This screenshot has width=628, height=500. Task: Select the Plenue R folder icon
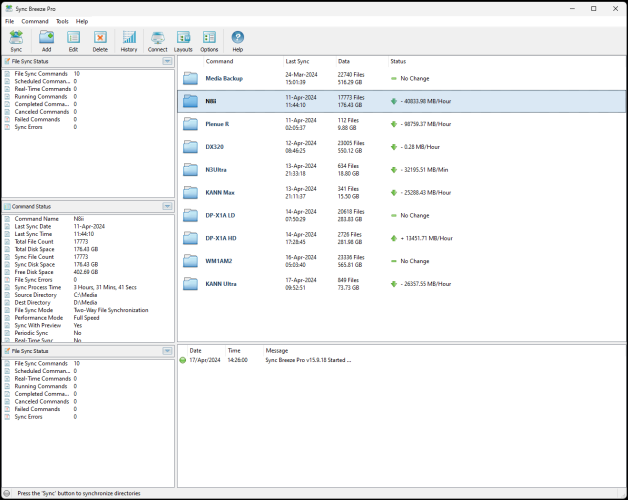(x=190, y=124)
